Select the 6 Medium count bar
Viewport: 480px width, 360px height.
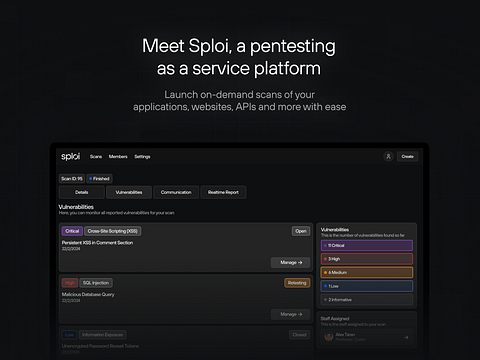click(x=367, y=273)
